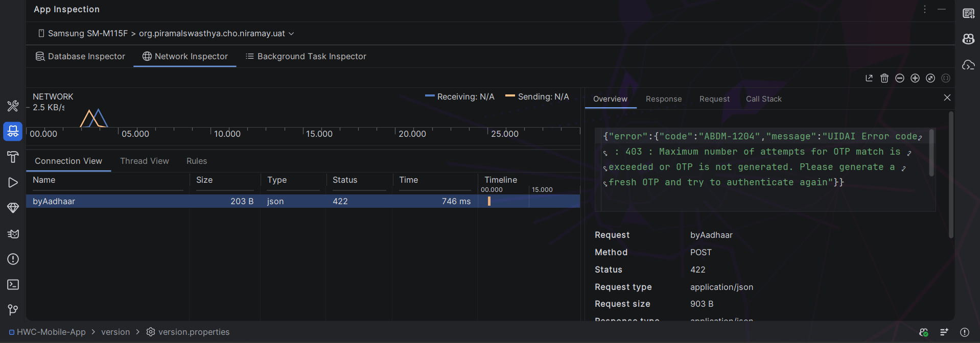Click HWC-Mobile-App breadcrumb in status bar
The width and height of the screenshot is (980, 343).
47,332
